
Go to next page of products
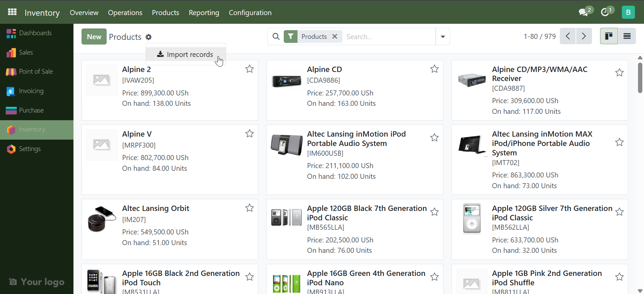tap(584, 36)
